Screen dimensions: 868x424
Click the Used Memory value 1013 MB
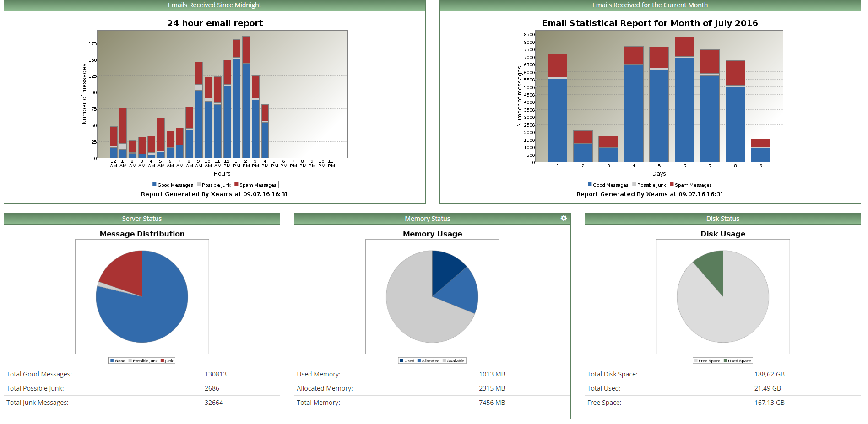pyautogui.click(x=492, y=374)
